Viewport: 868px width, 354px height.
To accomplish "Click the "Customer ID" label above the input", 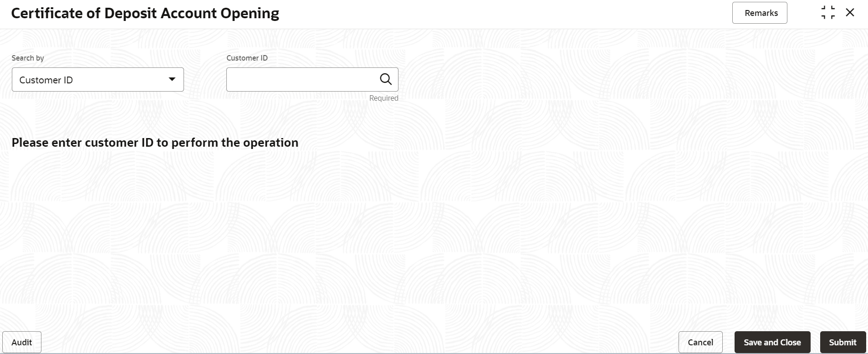I will (247, 58).
